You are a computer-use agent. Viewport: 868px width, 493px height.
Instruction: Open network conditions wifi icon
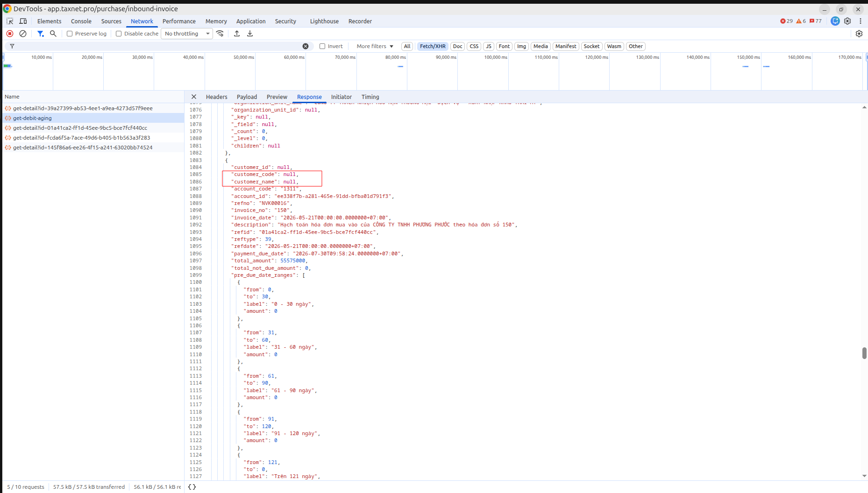(220, 34)
